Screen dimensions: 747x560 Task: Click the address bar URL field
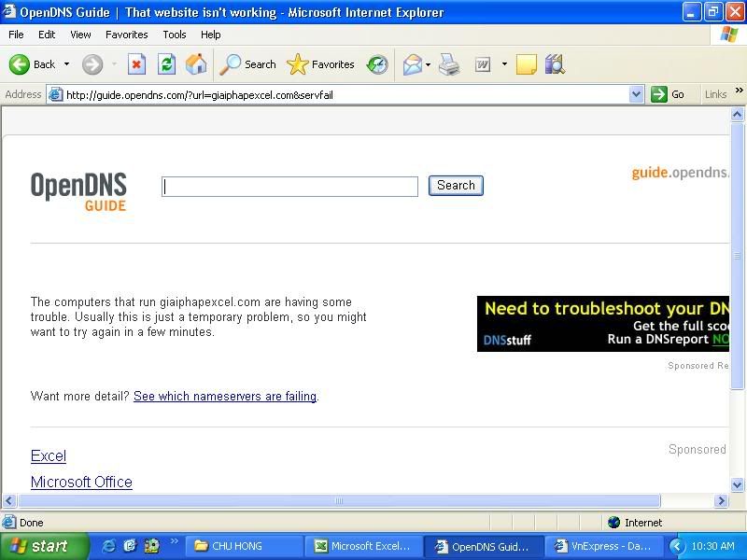346,95
